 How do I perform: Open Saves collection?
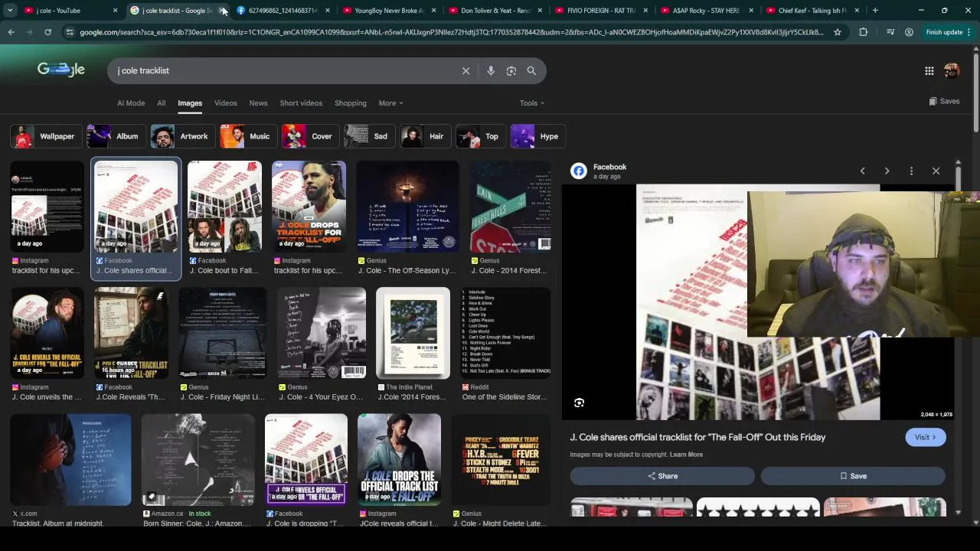944,101
